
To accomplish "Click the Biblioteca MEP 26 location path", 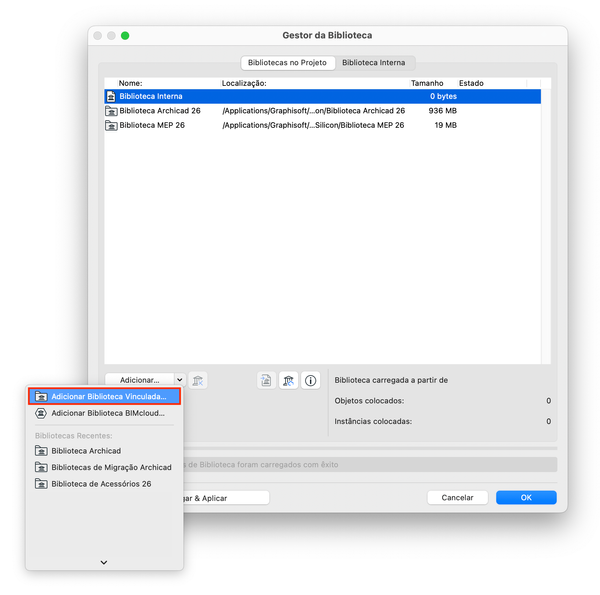I will coord(313,125).
